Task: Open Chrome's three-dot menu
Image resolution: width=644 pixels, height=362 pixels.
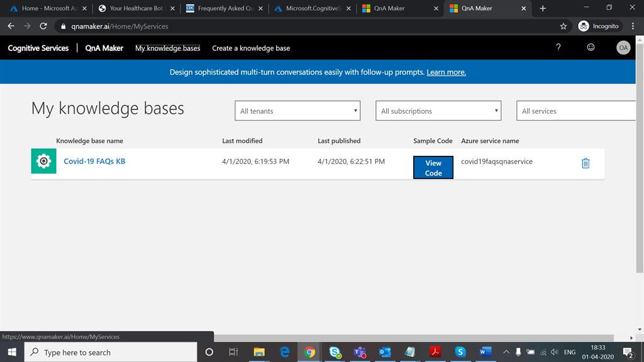Action: (x=633, y=26)
